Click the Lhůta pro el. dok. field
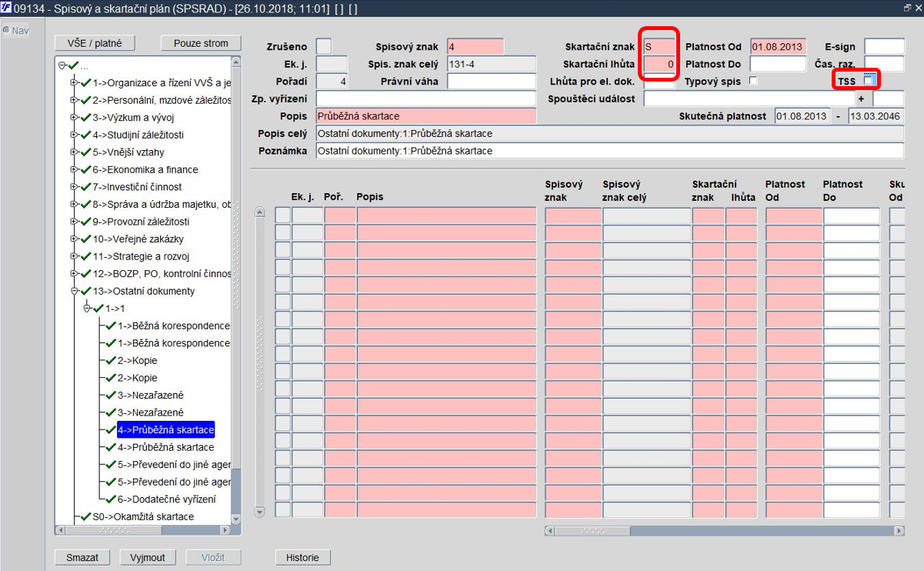 tap(659, 81)
